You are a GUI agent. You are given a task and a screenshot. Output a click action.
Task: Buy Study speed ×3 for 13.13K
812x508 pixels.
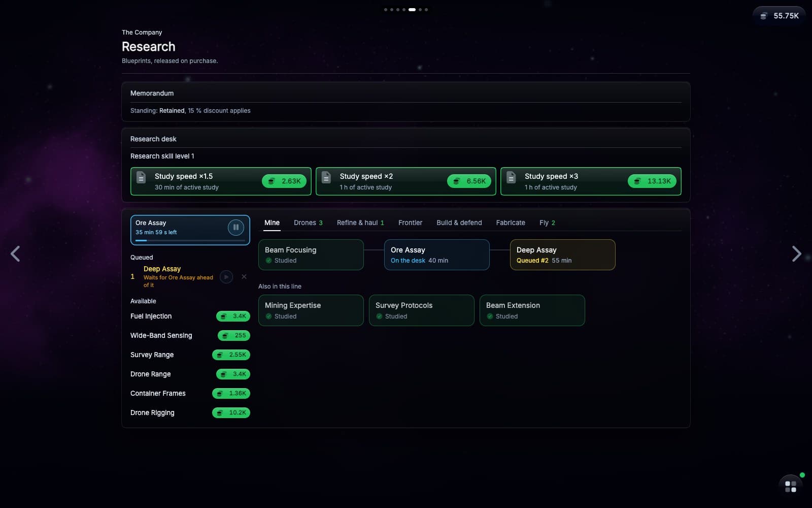pos(652,181)
